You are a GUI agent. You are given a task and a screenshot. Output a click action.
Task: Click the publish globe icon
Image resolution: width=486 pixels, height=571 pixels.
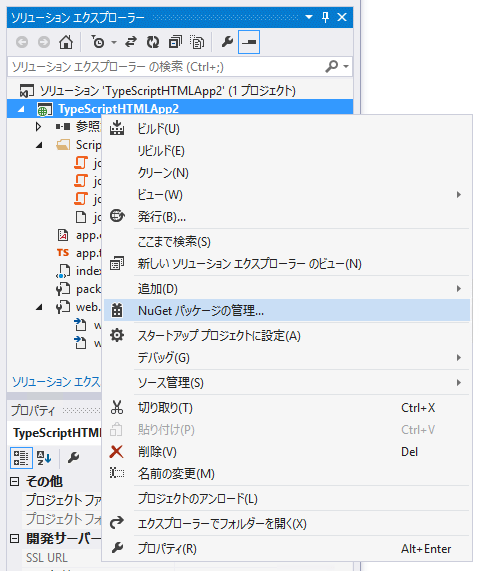click(117, 216)
